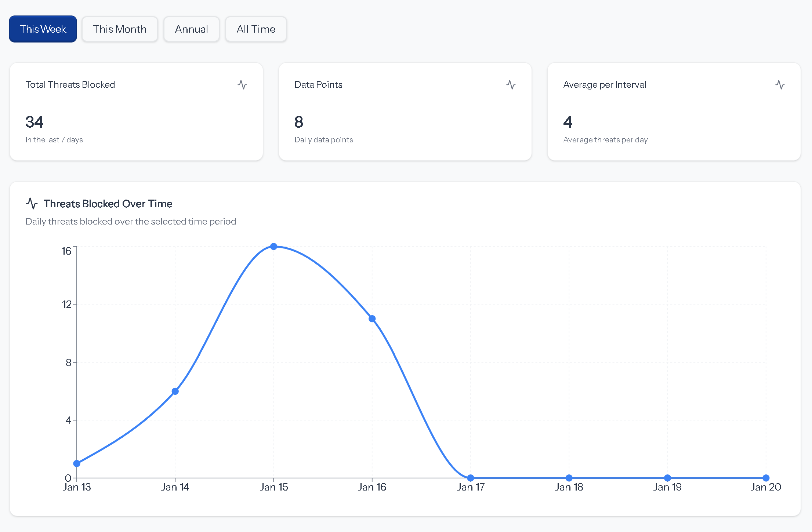Screen dimensions: 812x532
Task: Select the Jan 13 starting data point
Action: 77,463
